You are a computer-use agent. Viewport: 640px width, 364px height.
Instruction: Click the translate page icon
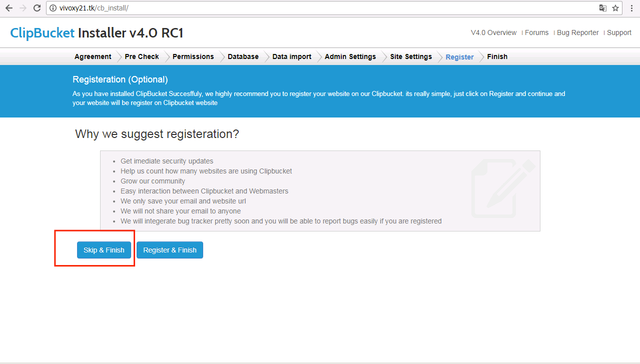603,8
